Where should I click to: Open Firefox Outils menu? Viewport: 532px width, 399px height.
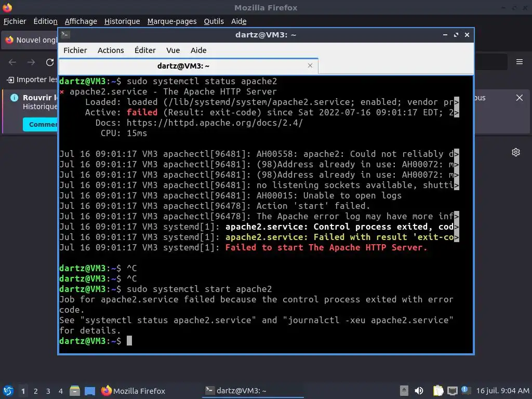coord(214,21)
